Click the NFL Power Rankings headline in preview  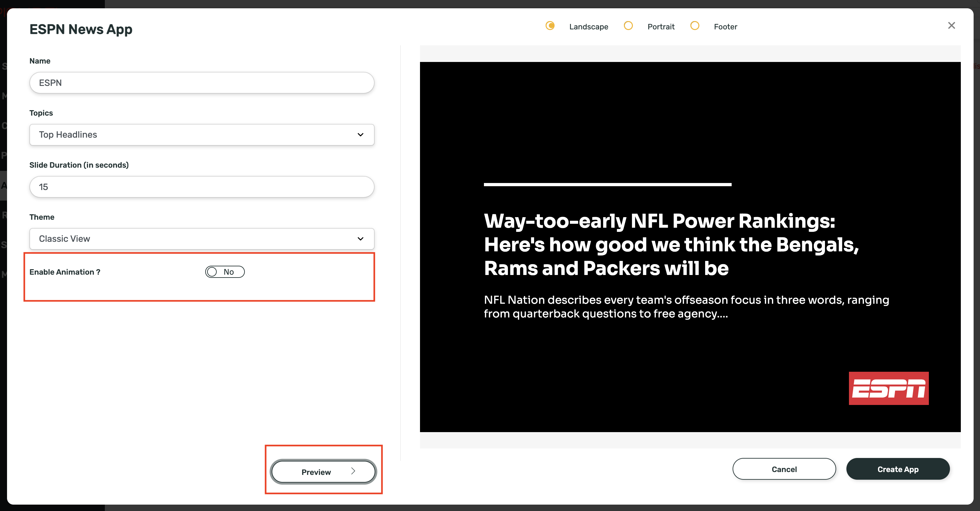tap(672, 244)
